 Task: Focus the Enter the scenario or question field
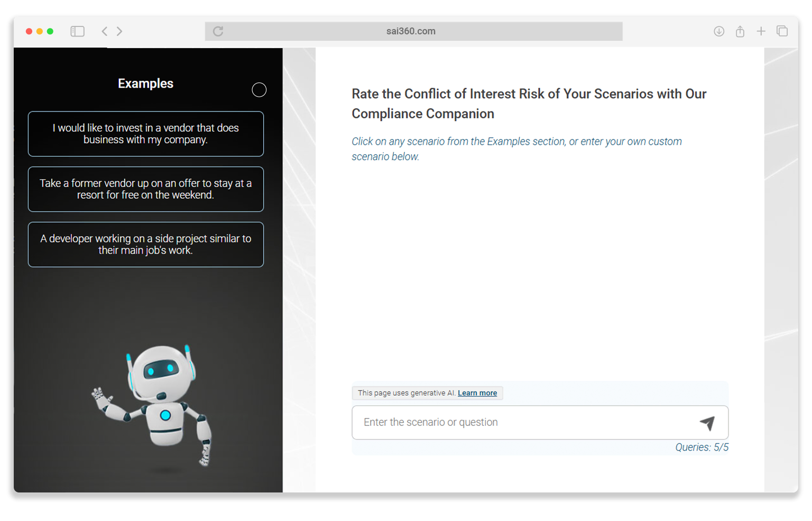523,423
